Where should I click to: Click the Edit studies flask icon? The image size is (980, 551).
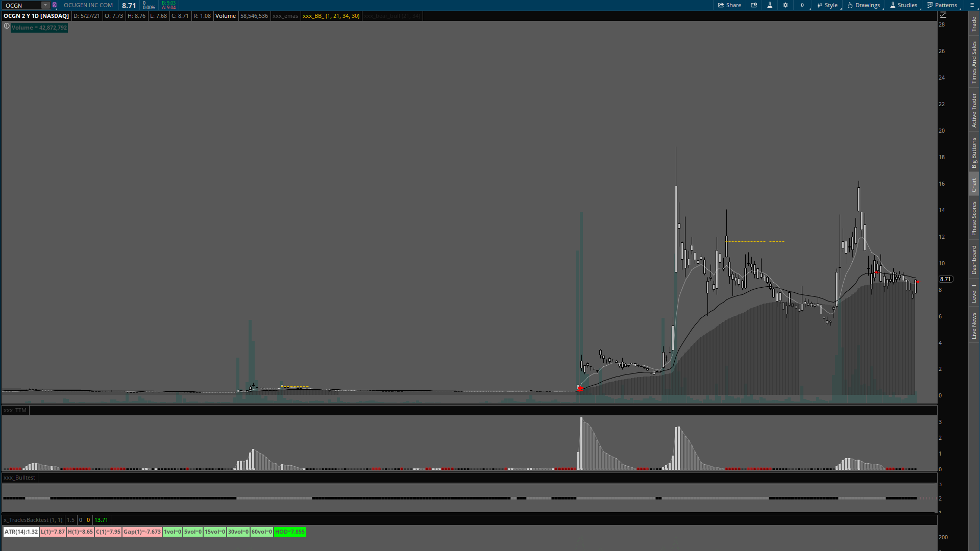[770, 5]
